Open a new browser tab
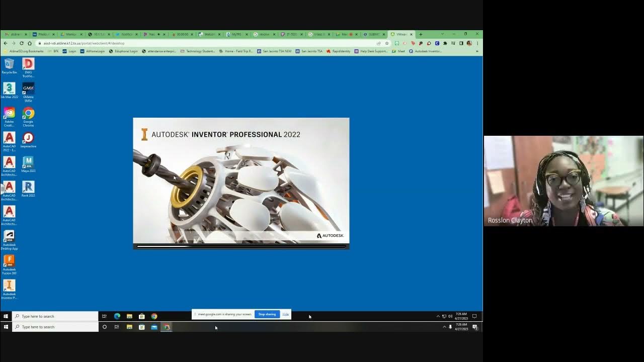 [421, 34]
